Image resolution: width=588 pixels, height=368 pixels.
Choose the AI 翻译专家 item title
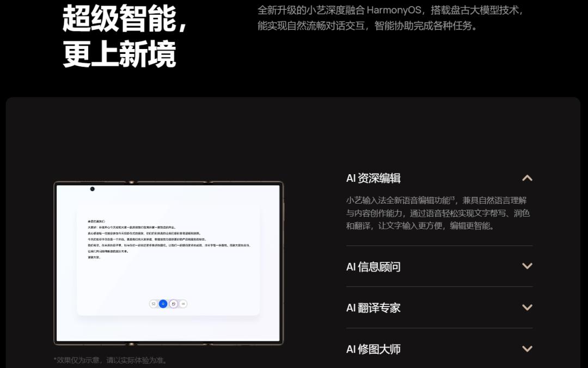373,308
